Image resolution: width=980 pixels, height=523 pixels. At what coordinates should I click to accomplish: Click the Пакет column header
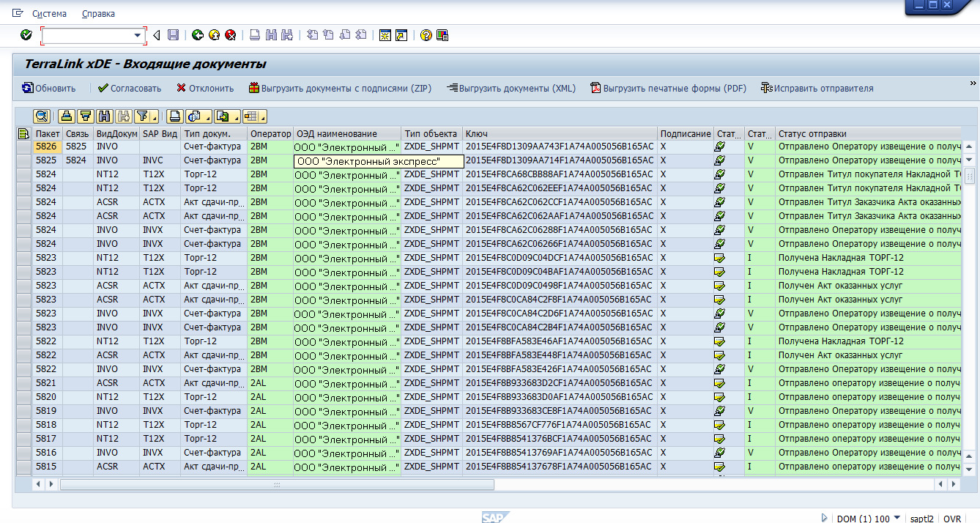pyautogui.click(x=48, y=133)
